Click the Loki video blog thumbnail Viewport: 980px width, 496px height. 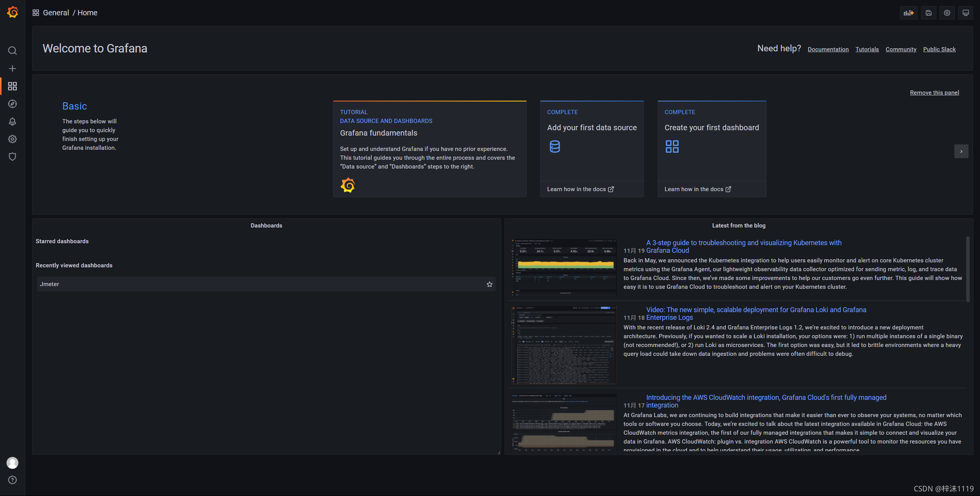coord(564,345)
